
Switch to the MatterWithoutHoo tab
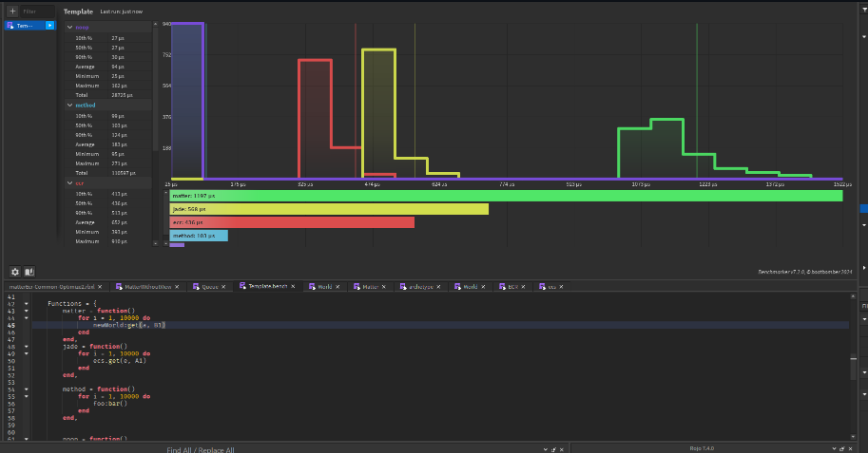148,286
